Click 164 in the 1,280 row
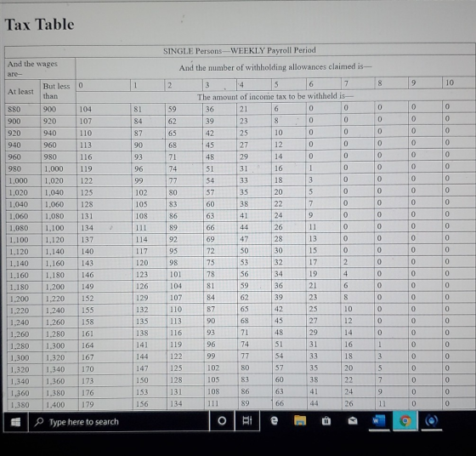 pyautogui.click(x=88, y=345)
